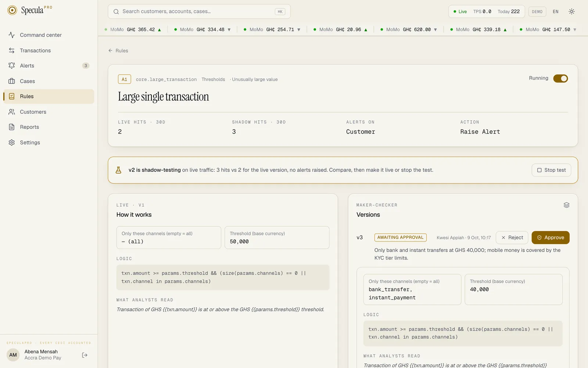Focus the search customers input field
This screenshot has width=588, height=368.
pos(199,11)
